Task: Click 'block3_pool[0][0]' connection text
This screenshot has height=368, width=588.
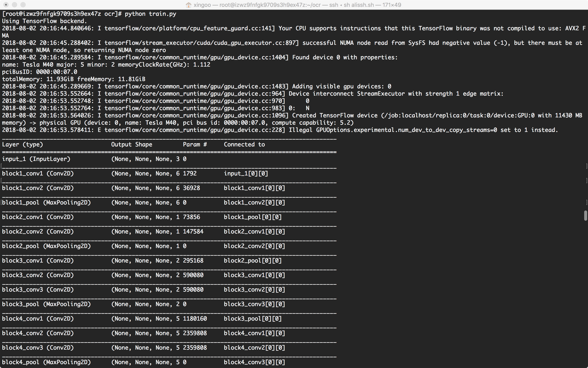Action: tap(253, 319)
